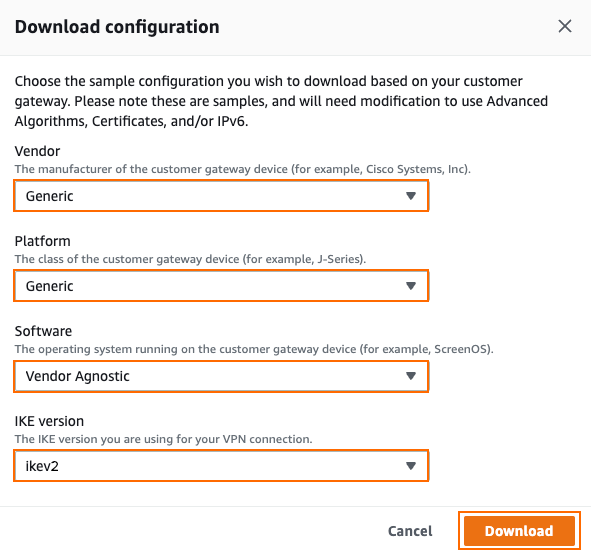Click the Software dropdown triangle icon

click(411, 376)
